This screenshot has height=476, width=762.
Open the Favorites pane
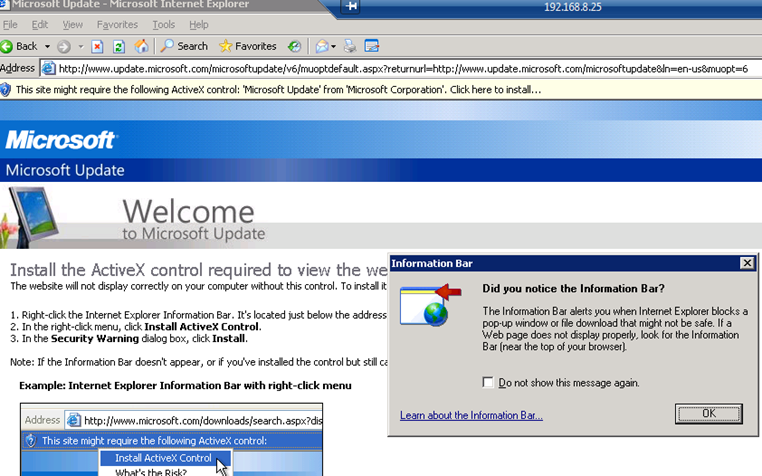247,46
